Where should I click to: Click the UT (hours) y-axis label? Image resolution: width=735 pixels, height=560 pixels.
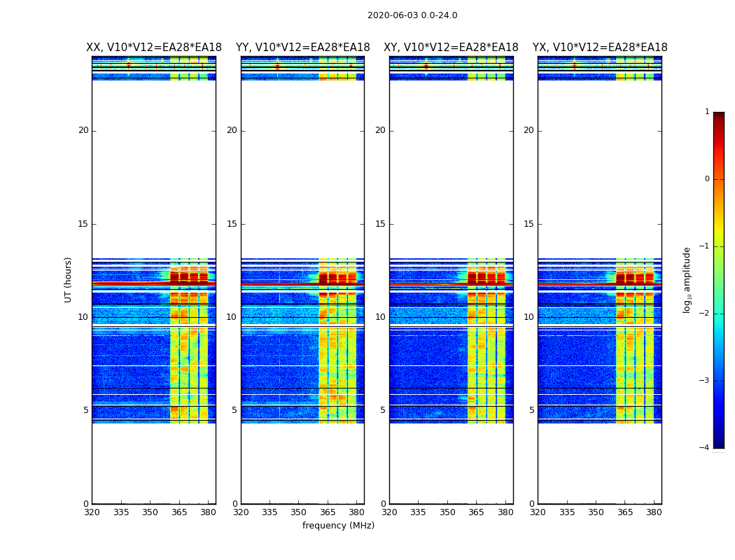(69, 279)
